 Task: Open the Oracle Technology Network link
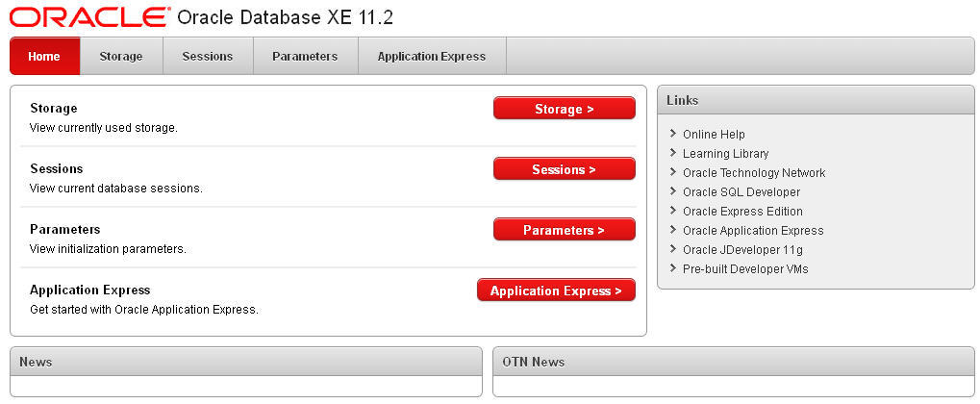[754, 173]
